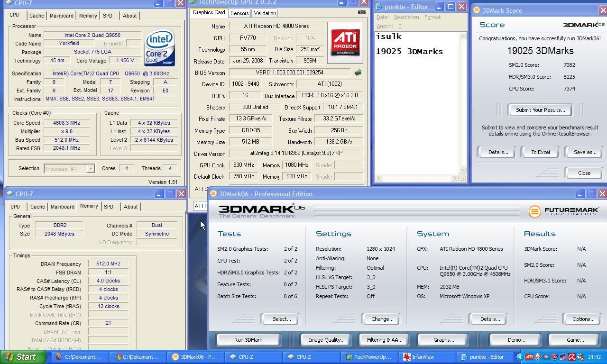Viewport: 607px width, 364px height.
Task: Open the Mainboard tab in lower CPU-Z window
Action: 63,207
